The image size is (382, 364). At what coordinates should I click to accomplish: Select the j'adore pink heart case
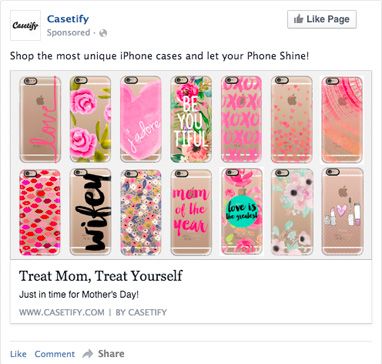point(141,119)
